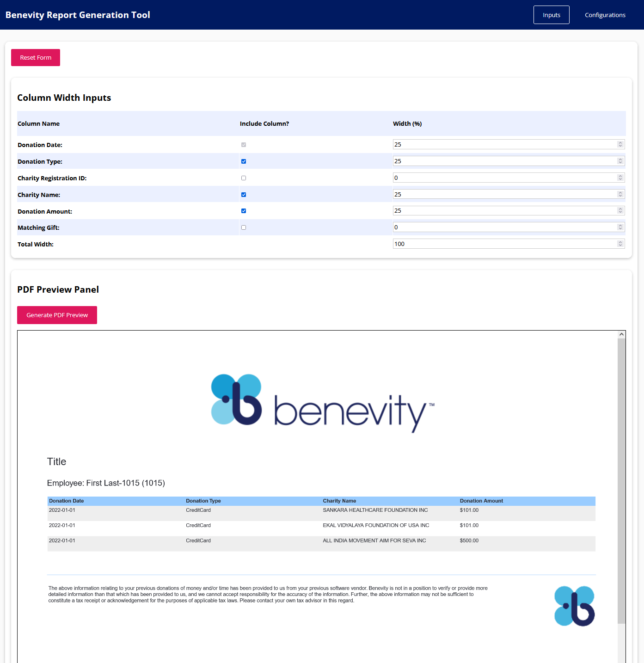Click 'Width (%)' table header
Image resolution: width=644 pixels, height=663 pixels.
pyautogui.click(x=407, y=123)
